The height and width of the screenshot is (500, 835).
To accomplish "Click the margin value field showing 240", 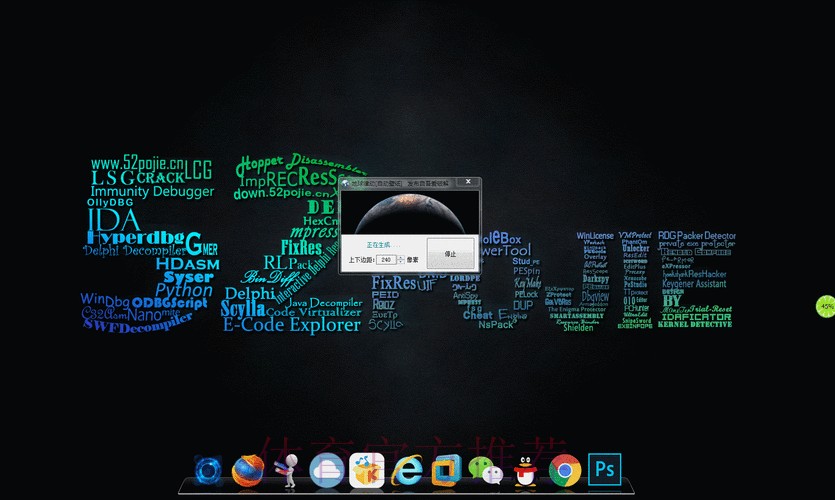I will click(385, 260).
